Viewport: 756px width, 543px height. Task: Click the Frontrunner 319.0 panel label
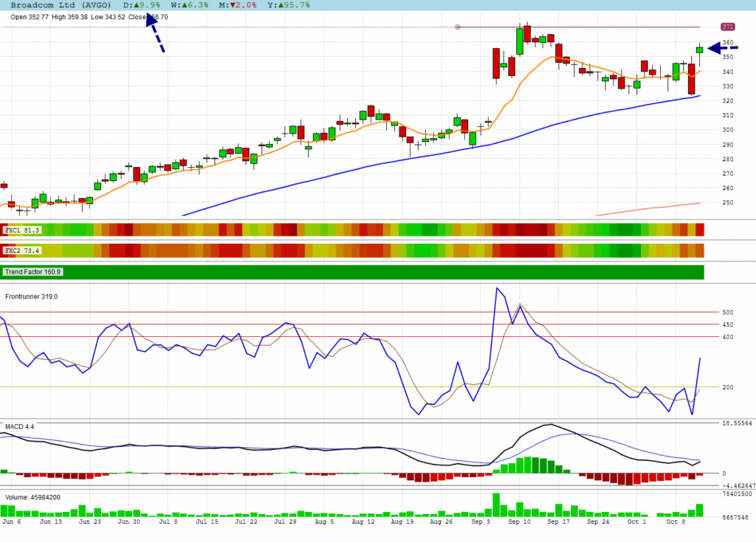(32, 296)
